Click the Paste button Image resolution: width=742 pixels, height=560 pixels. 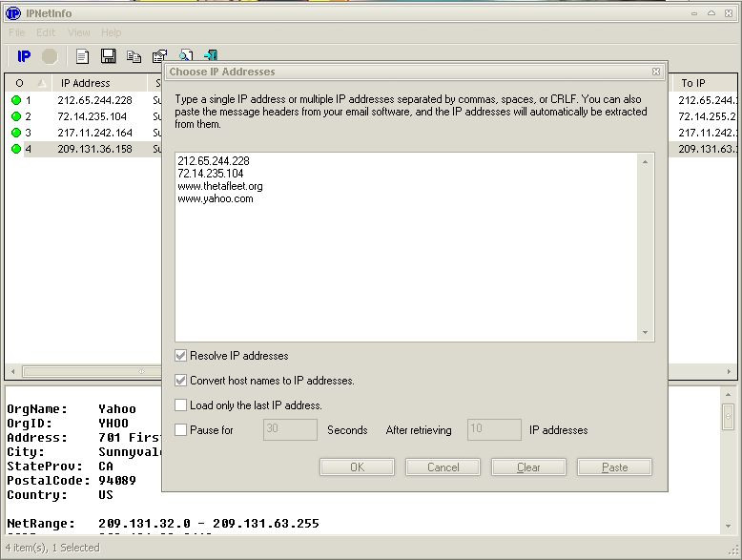pos(614,467)
